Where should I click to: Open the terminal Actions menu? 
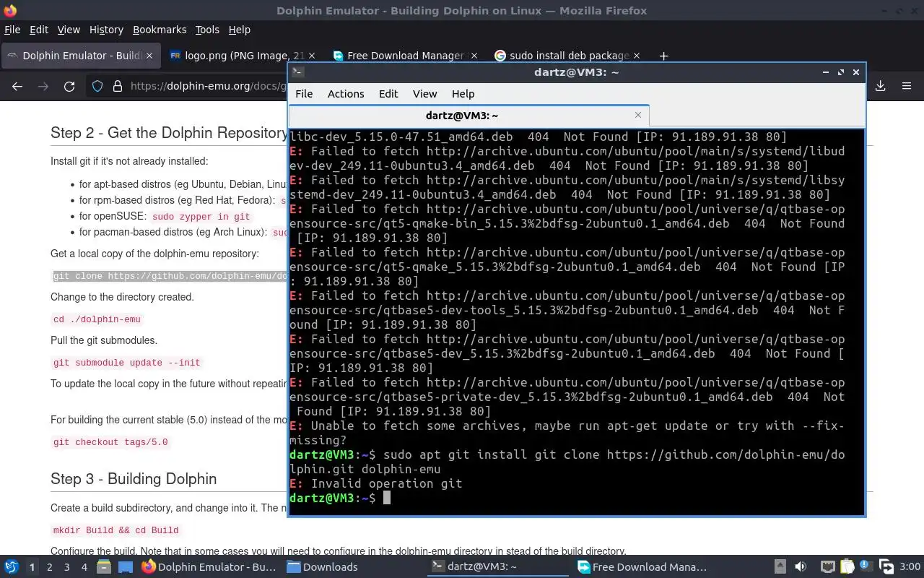[346, 94]
